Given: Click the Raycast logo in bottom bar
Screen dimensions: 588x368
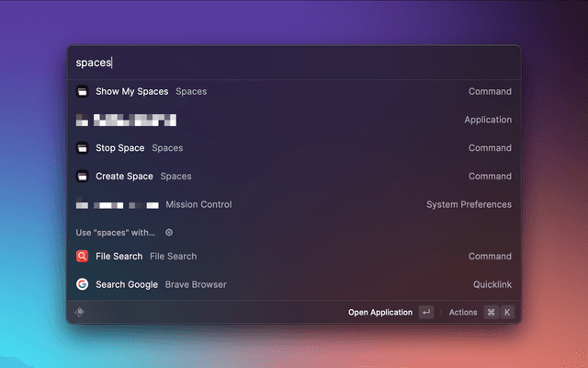Looking at the screenshot, I should click(81, 312).
